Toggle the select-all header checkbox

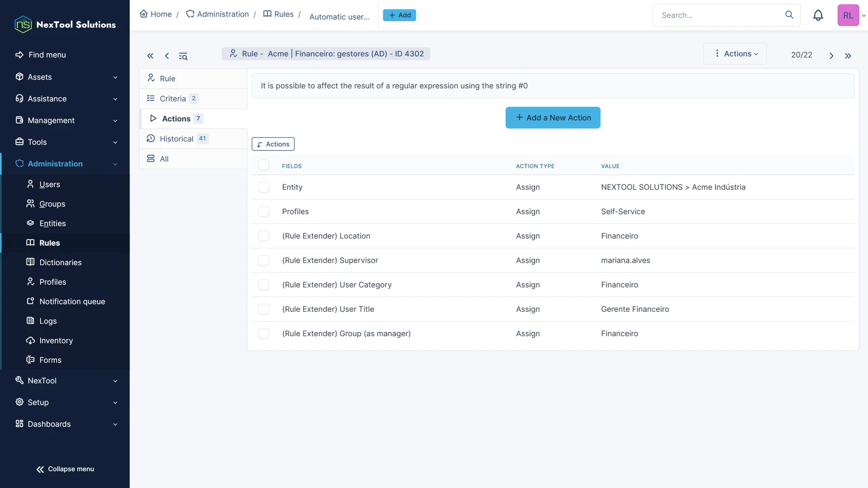pos(264,165)
